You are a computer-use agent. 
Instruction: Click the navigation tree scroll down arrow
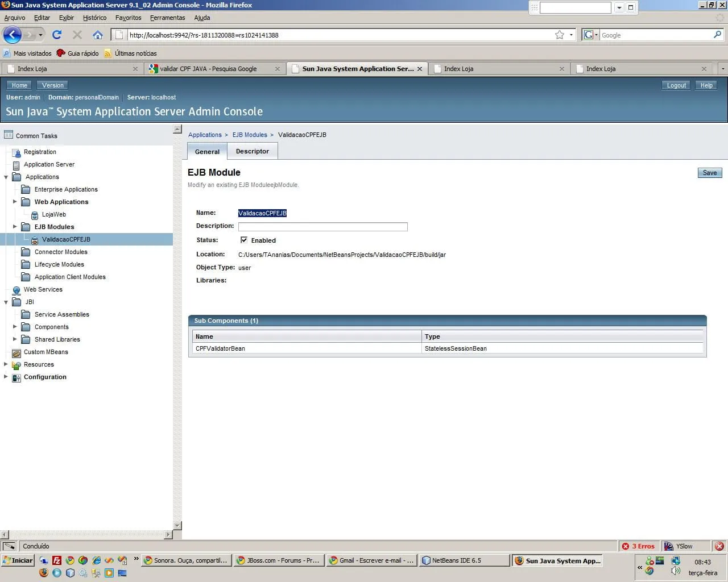177,526
